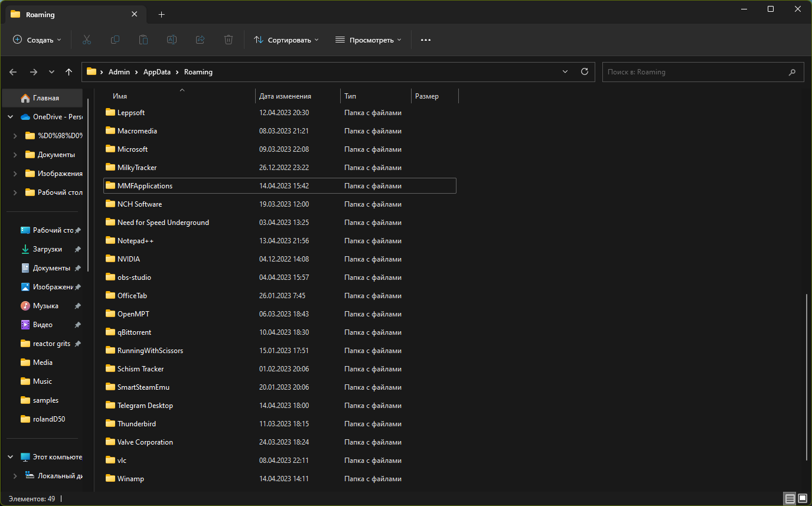
Task: Click the Copy icon in toolbar
Action: click(115, 40)
